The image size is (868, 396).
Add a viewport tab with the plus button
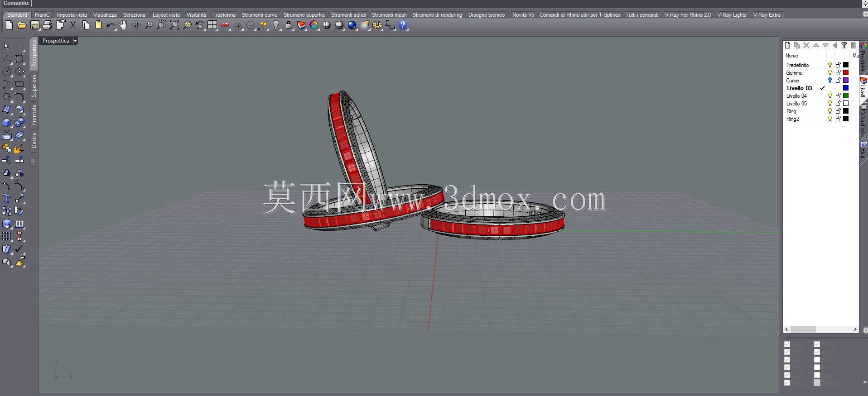pos(34,161)
